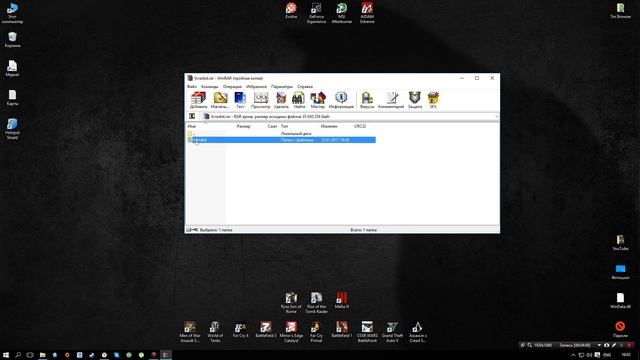
Task: Select the Mirror's Edge Catalyst shortcut
Action: coord(291,332)
